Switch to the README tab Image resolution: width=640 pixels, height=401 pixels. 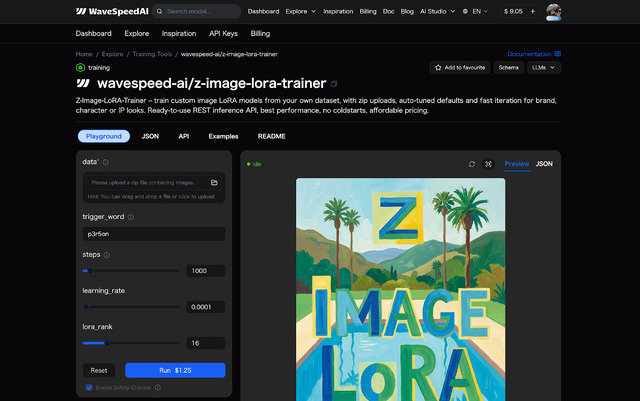271,135
